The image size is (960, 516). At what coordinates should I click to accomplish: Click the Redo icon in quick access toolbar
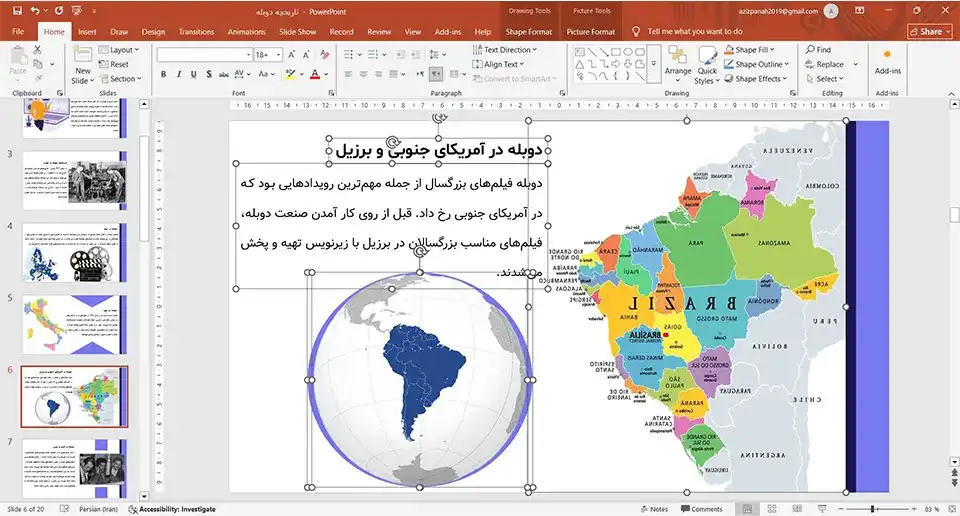[x=59, y=11]
